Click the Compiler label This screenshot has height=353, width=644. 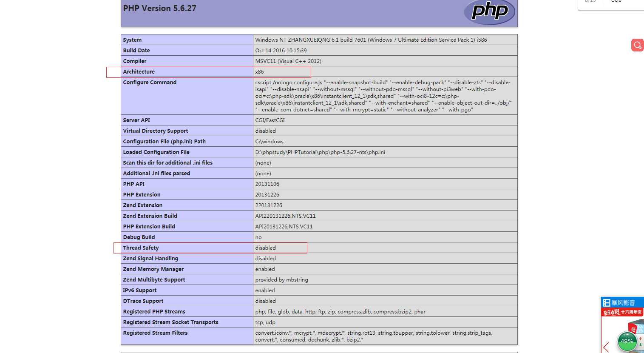(135, 61)
